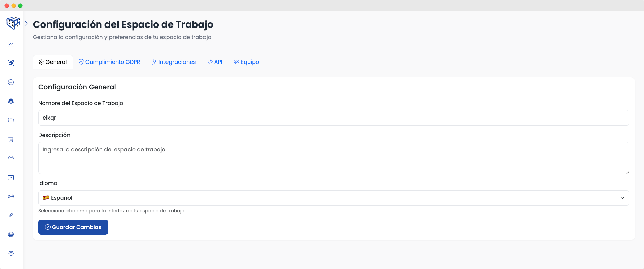644x269 pixels.
Task: Open the settings gear sidebar icon
Action: coord(11,253)
